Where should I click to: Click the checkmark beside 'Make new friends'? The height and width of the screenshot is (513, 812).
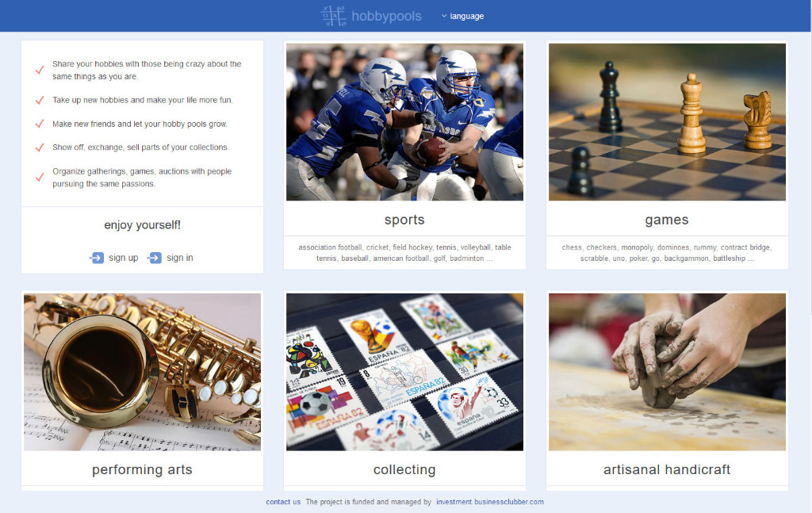pyautogui.click(x=40, y=124)
